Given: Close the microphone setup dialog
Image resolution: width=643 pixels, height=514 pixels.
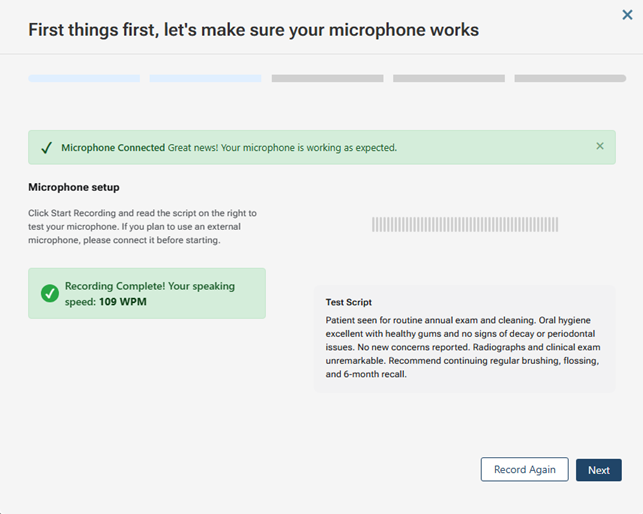Looking at the screenshot, I should coord(627,15).
